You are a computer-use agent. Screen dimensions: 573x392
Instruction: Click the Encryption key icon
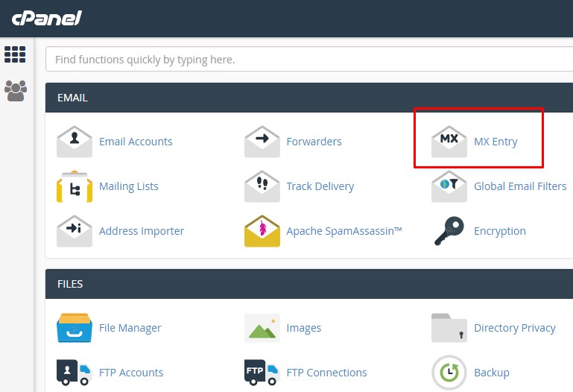click(449, 231)
